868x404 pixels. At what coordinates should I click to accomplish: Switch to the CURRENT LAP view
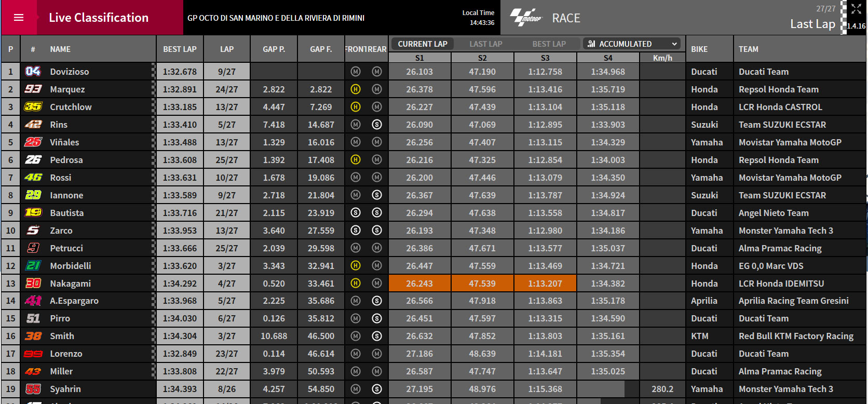[423, 44]
